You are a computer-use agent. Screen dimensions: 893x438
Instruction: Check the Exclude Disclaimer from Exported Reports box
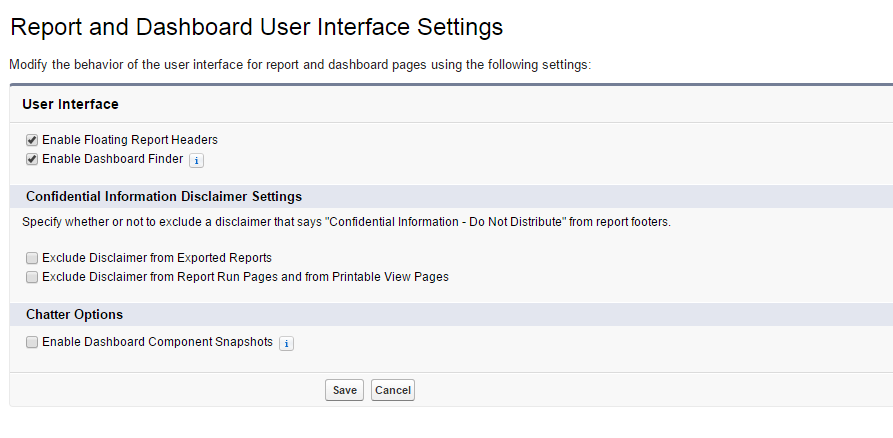tap(32, 258)
